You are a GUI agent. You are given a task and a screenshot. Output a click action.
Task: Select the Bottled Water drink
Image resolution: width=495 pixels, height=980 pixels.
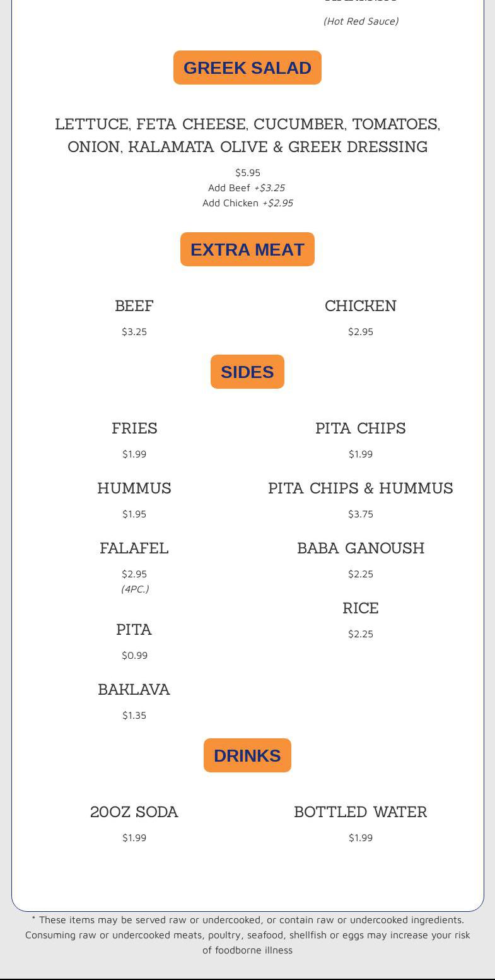pyautogui.click(x=361, y=812)
